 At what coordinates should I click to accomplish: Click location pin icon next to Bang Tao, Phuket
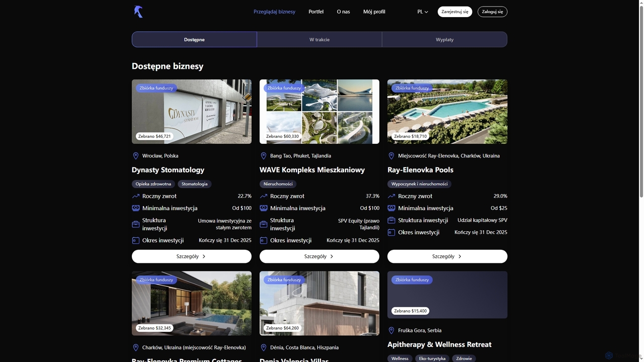coord(263,156)
